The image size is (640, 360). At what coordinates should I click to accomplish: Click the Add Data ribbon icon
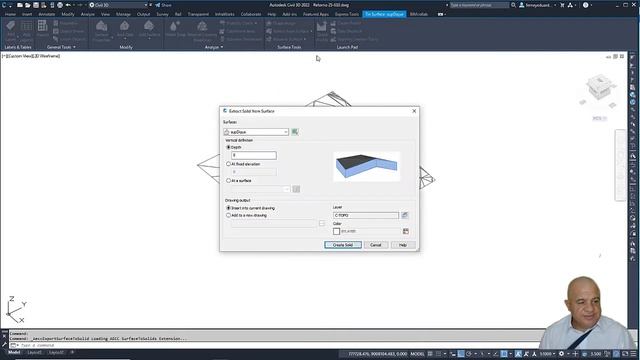124,29
